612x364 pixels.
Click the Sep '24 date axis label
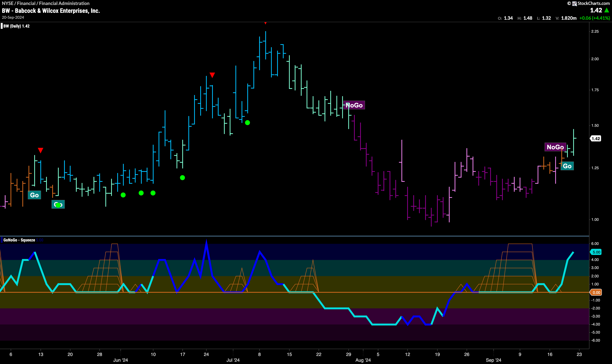(x=493, y=360)
